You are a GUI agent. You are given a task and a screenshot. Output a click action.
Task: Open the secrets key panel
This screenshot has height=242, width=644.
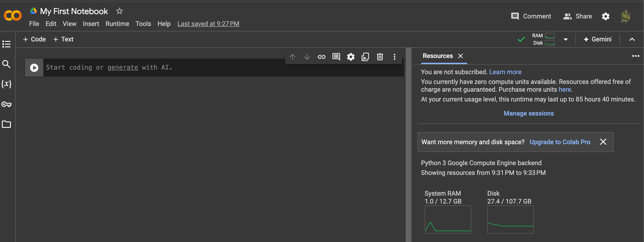(7, 104)
